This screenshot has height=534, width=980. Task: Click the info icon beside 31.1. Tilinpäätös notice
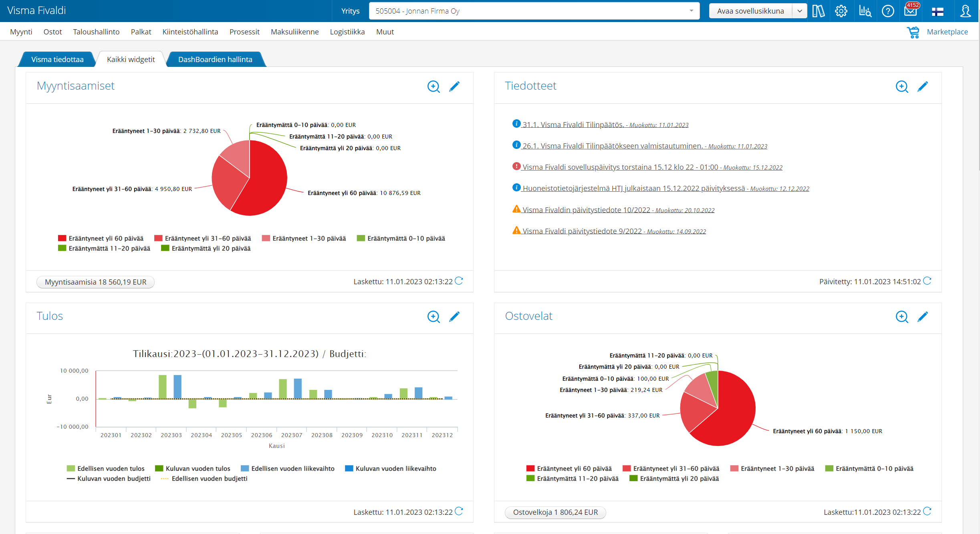point(516,124)
